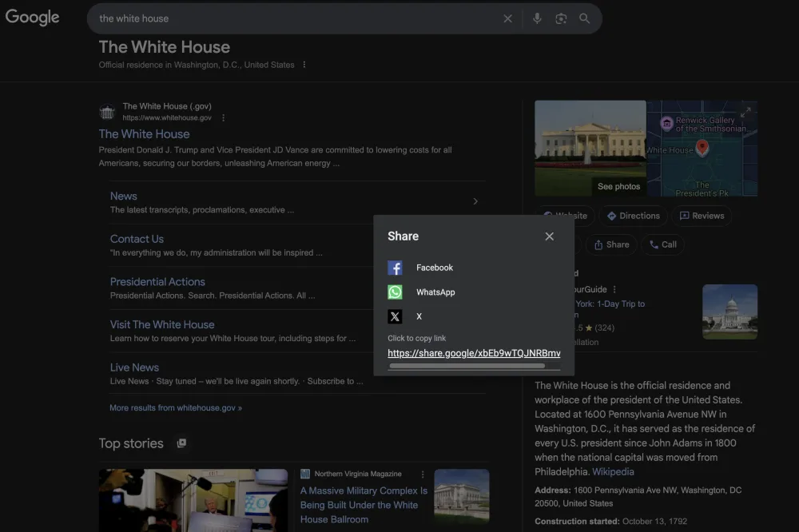799x532 pixels.
Task: Expand the News sitelink chevron
Action: point(475,201)
